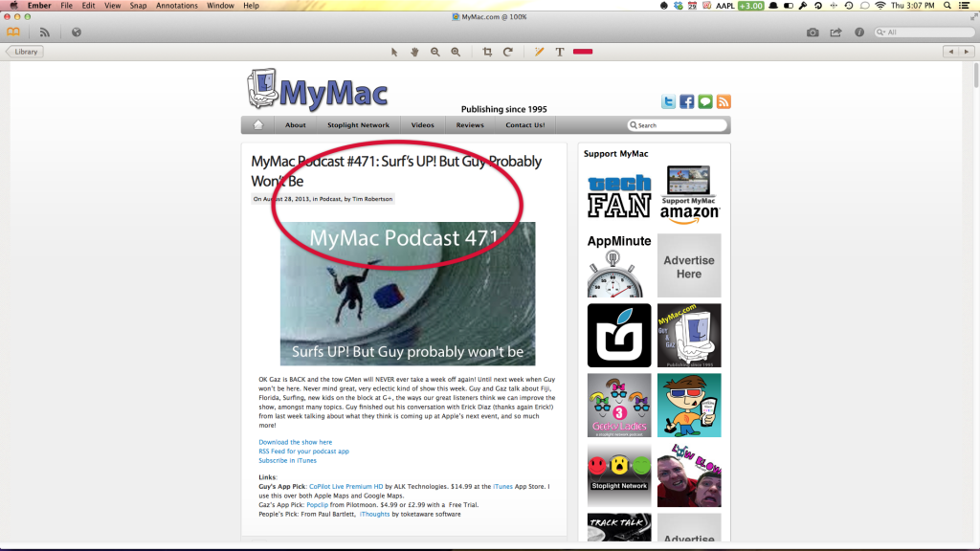Click the Ember search All field
Screen dimensions: 980x551
click(x=924, y=32)
